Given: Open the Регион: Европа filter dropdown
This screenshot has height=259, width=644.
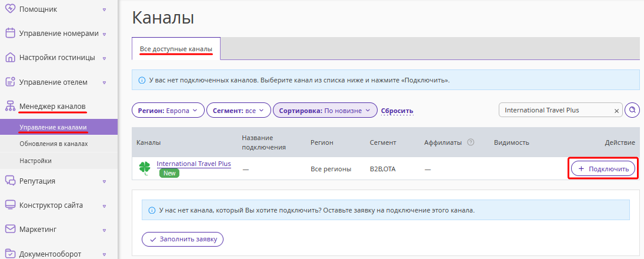Looking at the screenshot, I should coord(168,111).
